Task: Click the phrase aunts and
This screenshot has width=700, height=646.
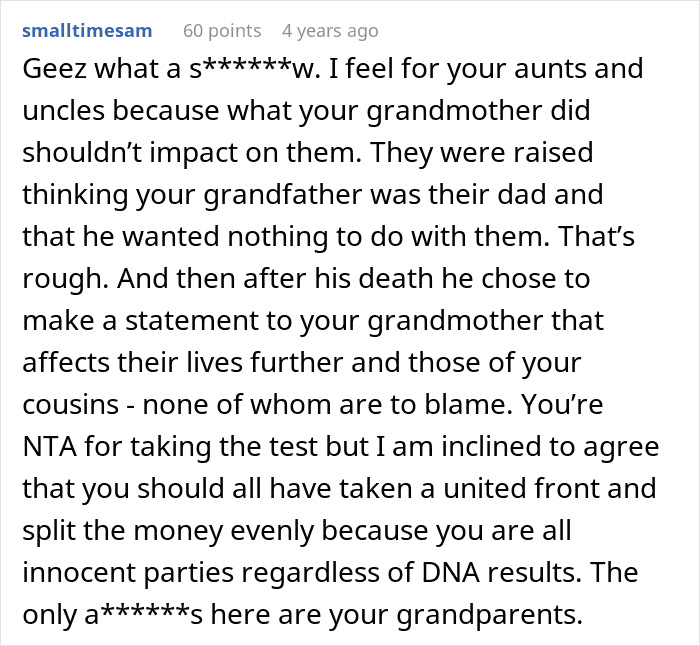Action: [x=586, y=71]
